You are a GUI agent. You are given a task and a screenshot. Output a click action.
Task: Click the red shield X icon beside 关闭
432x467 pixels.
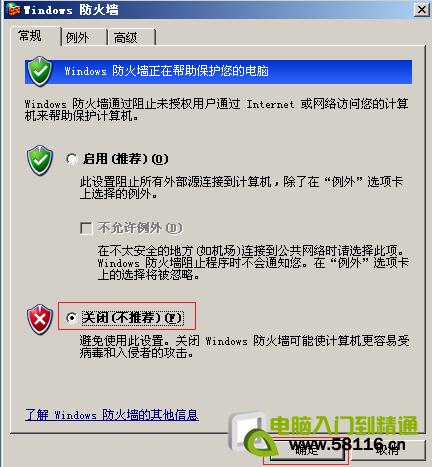[x=40, y=319]
